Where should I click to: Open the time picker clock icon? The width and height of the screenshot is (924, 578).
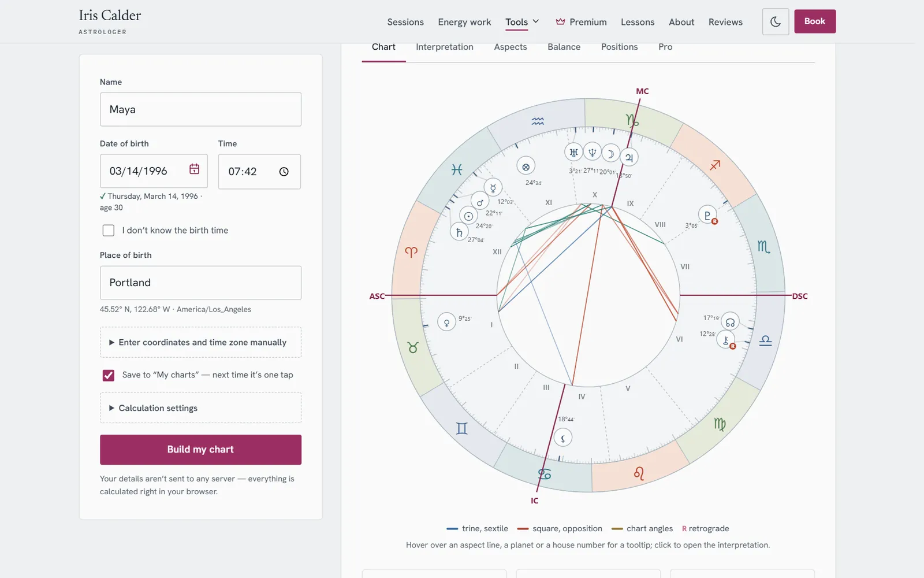tap(284, 172)
